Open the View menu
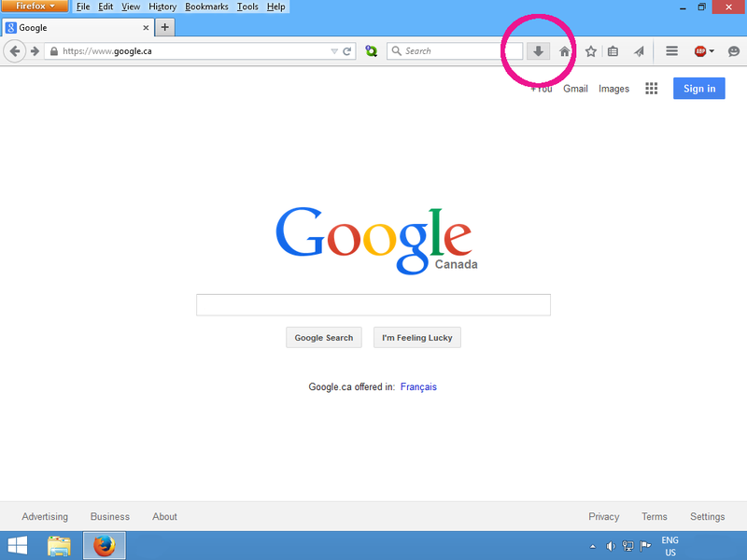This screenshot has width=747, height=560. coord(131,7)
